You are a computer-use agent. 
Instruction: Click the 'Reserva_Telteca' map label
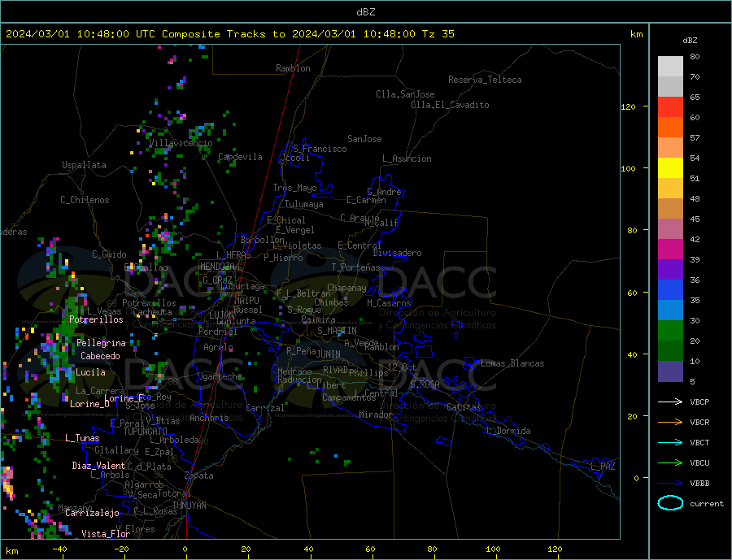coord(485,80)
